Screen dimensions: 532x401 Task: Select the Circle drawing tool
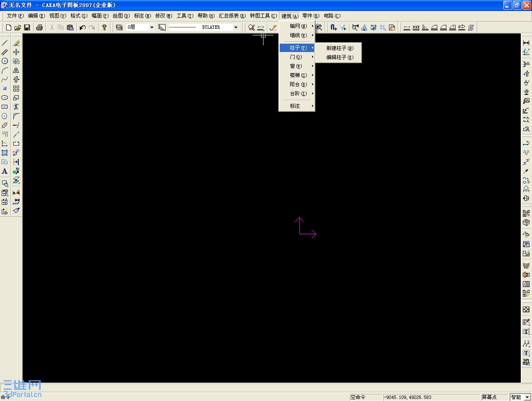tap(5, 61)
